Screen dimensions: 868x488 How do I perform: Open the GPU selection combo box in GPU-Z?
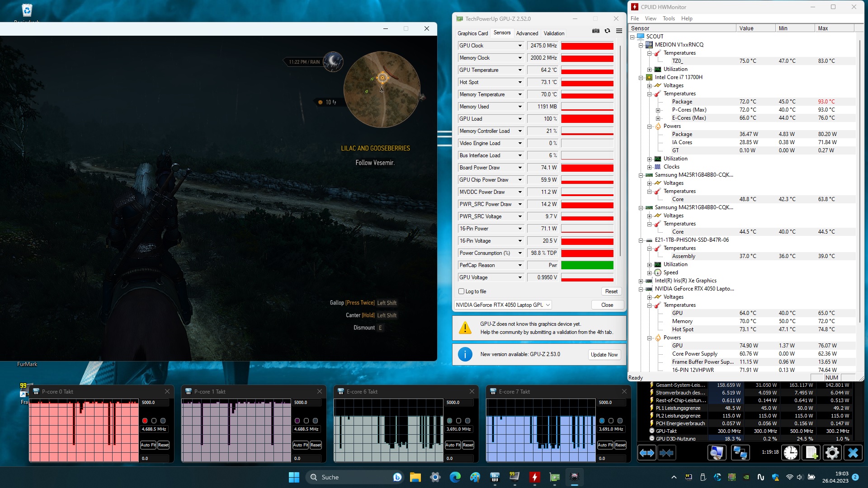click(503, 305)
